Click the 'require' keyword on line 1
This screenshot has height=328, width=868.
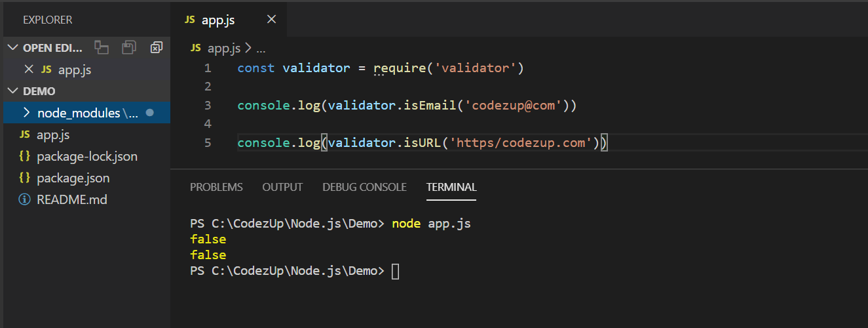399,68
